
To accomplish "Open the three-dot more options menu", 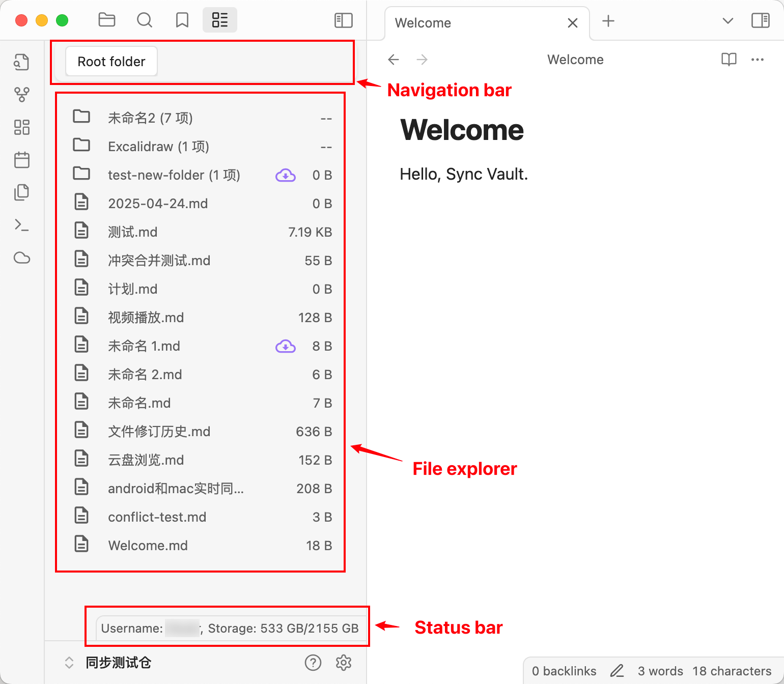I will 757,60.
